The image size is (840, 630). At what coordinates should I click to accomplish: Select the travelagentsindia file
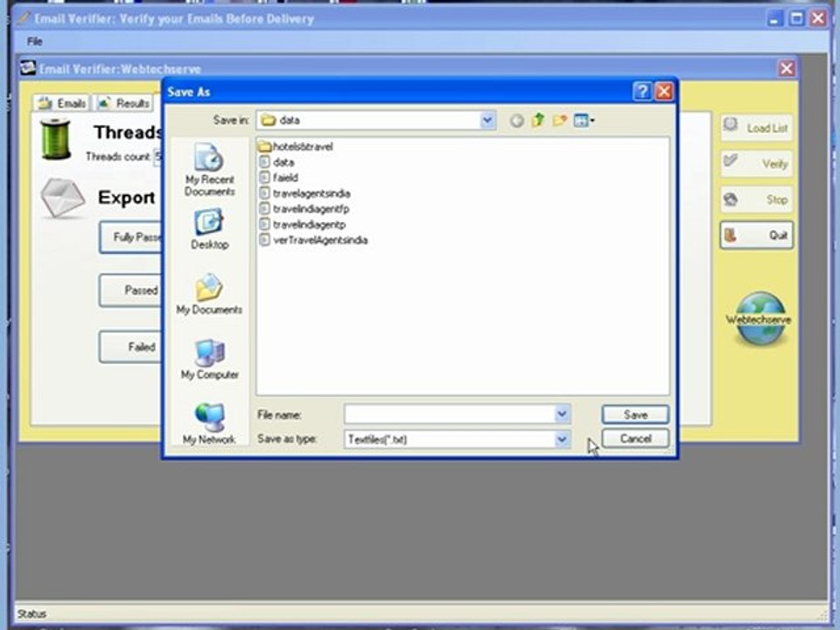click(x=311, y=193)
